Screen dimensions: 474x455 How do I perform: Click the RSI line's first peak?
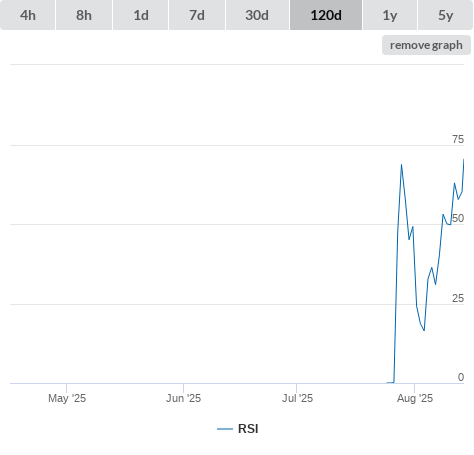pyautogui.click(x=401, y=164)
